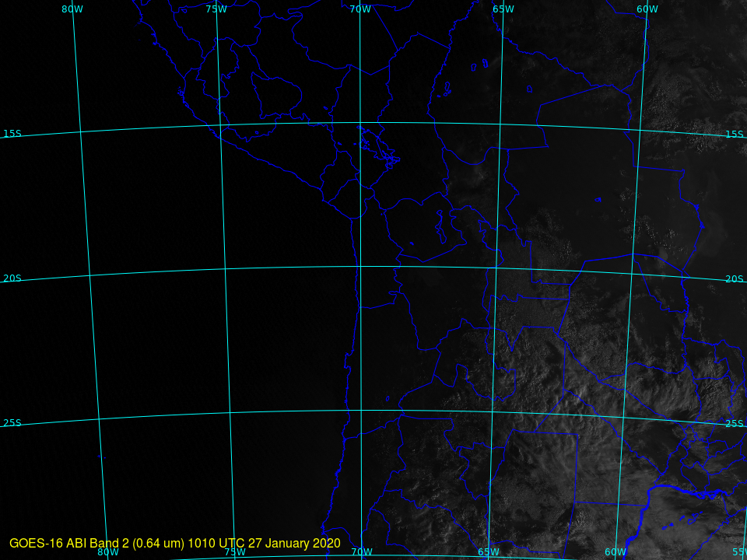747x560 pixels.
Task: Select the 75W longitude label along the top
Action: click(x=216, y=9)
